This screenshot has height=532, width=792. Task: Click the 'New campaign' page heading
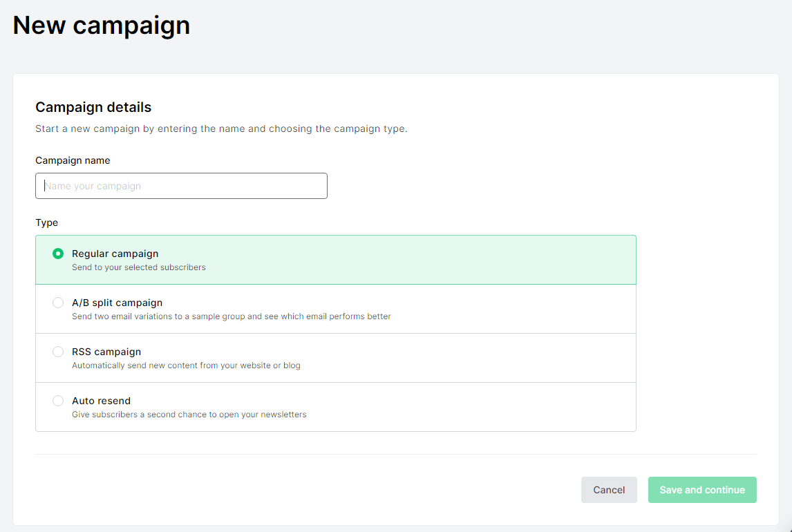(101, 25)
